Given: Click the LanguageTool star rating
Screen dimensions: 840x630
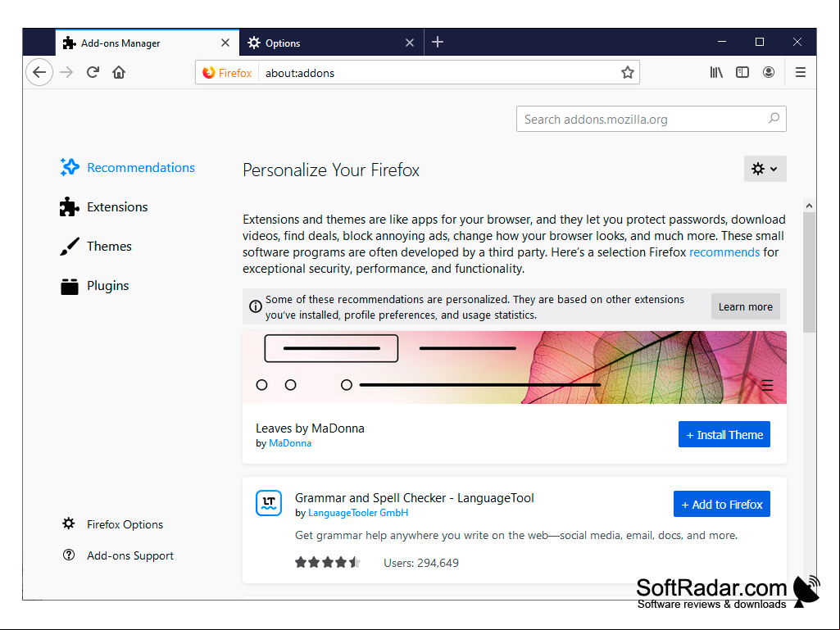Looking at the screenshot, I should click(327, 563).
